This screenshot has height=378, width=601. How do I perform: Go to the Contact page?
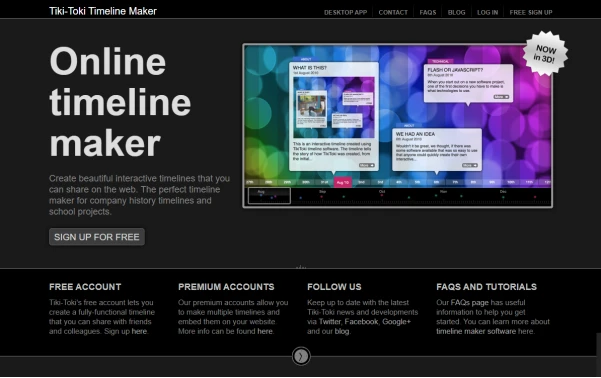click(393, 12)
